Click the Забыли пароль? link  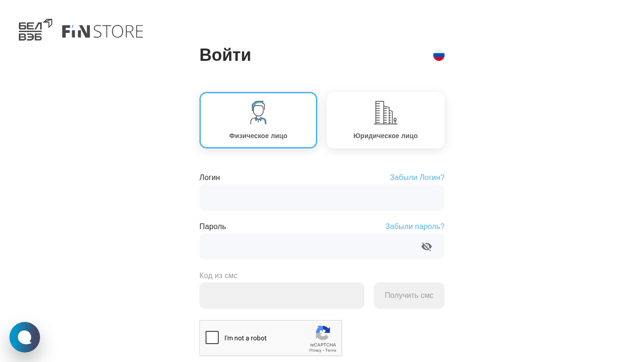point(414,227)
